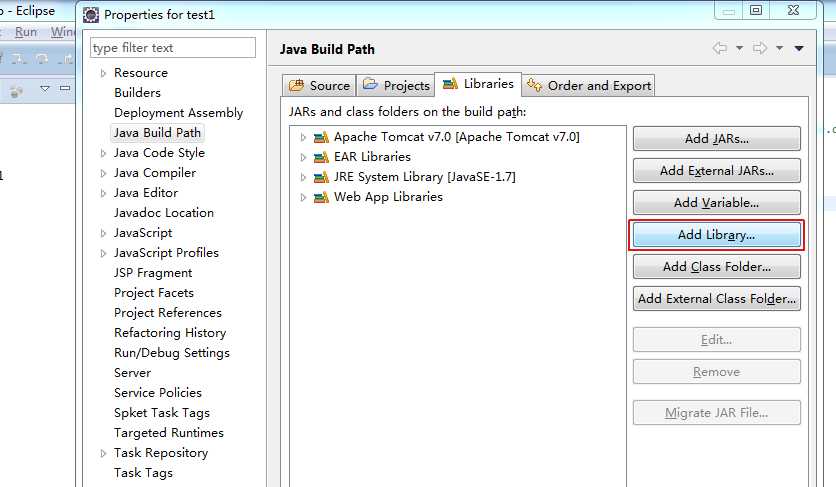Click Add External Class Folder... button

point(717,299)
